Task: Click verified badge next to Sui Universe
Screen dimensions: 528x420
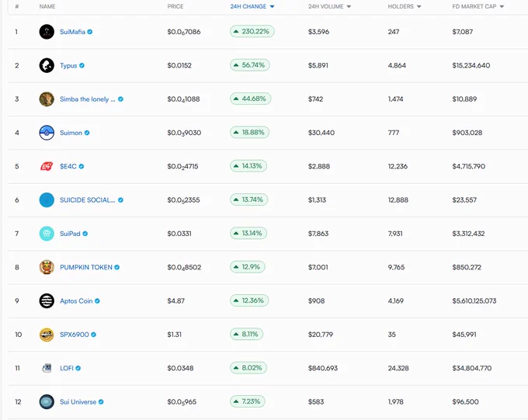Action: [101, 402]
